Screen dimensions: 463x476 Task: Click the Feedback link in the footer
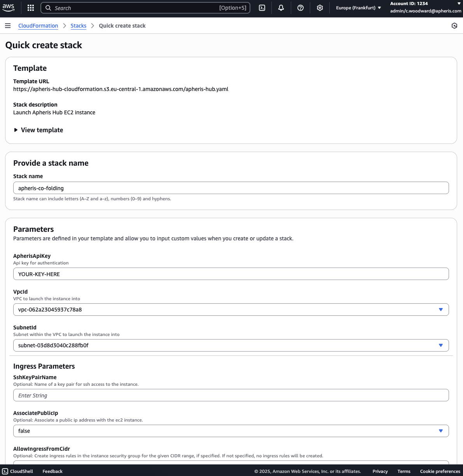click(x=52, y=471)
